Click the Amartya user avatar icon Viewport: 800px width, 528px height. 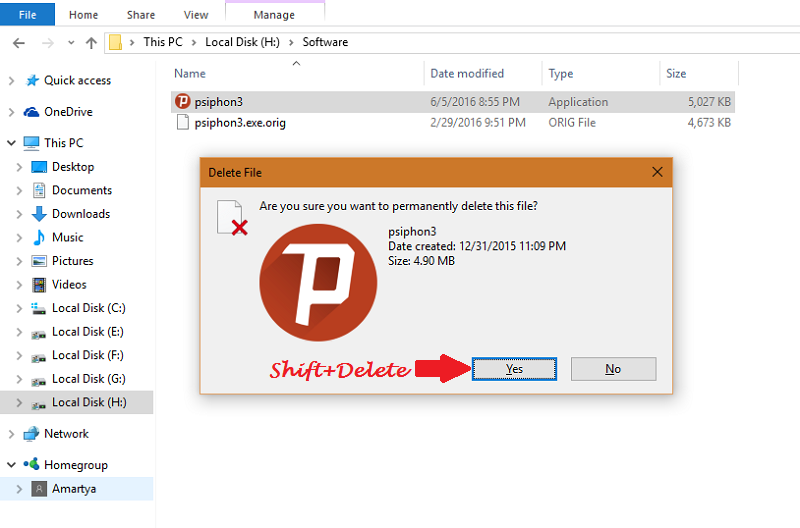coord(39,489)
